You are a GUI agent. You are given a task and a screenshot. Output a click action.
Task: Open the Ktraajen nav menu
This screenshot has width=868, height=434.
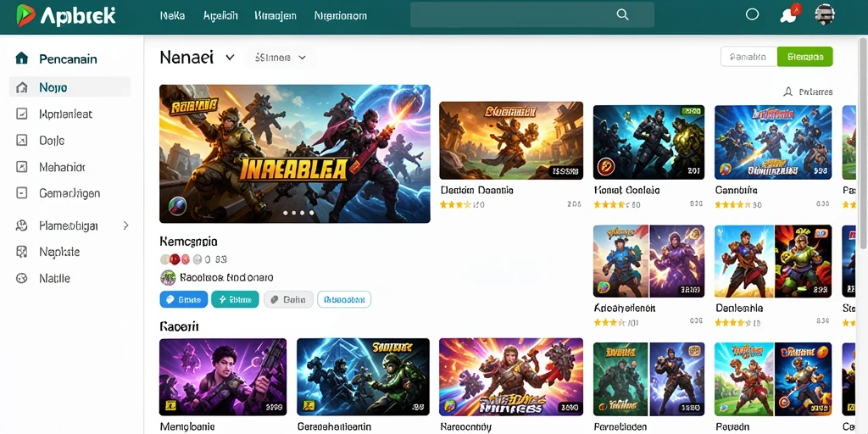pyautogui.click(x=275, y=15)
